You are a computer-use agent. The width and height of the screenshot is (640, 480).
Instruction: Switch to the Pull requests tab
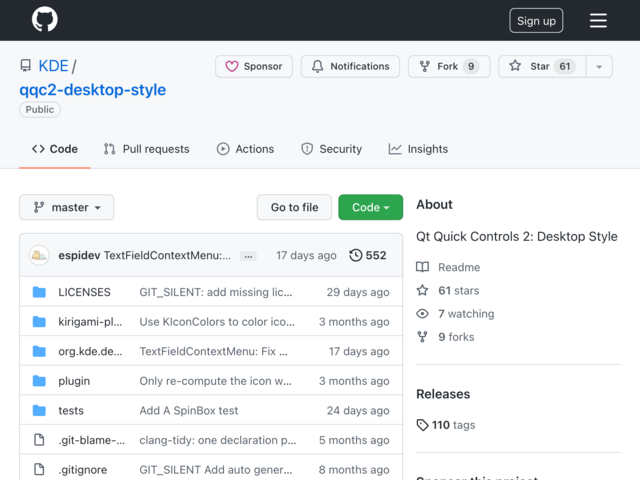(x=147, y=149)
